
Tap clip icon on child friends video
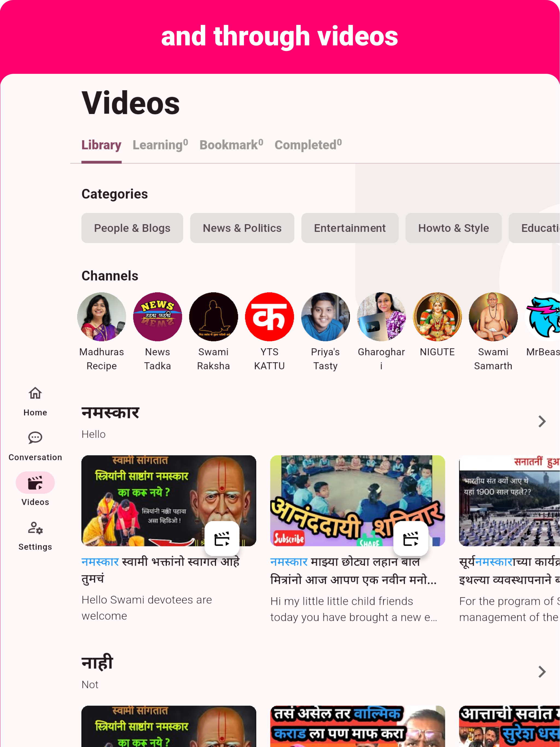click(x=411, y=539)
